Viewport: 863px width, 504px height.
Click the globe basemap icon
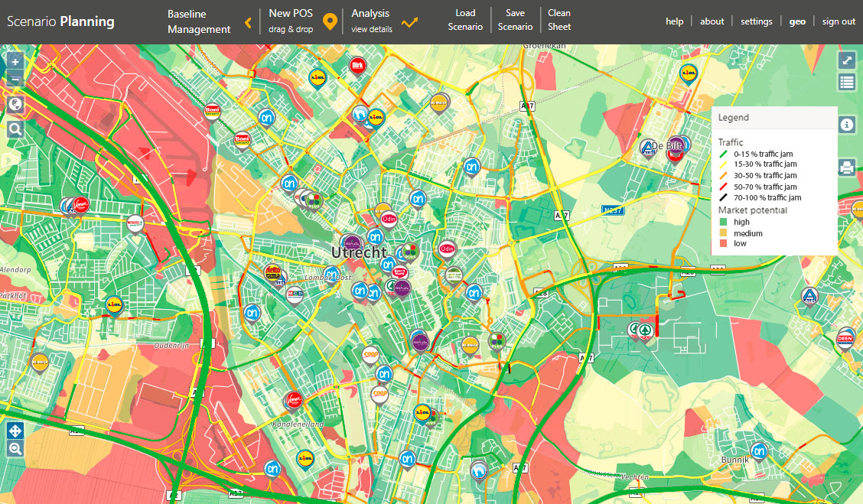coord(15,105)
